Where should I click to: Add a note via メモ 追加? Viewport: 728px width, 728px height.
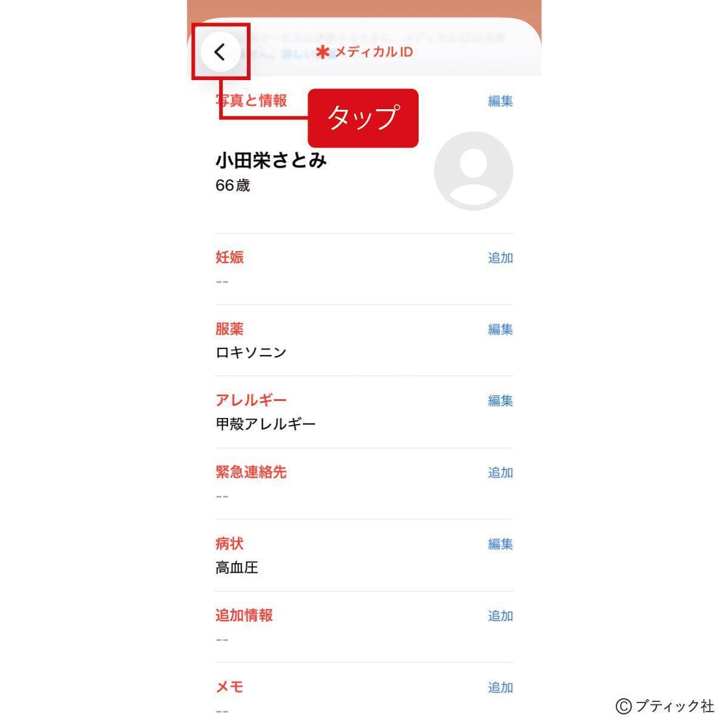coord(500,686)
